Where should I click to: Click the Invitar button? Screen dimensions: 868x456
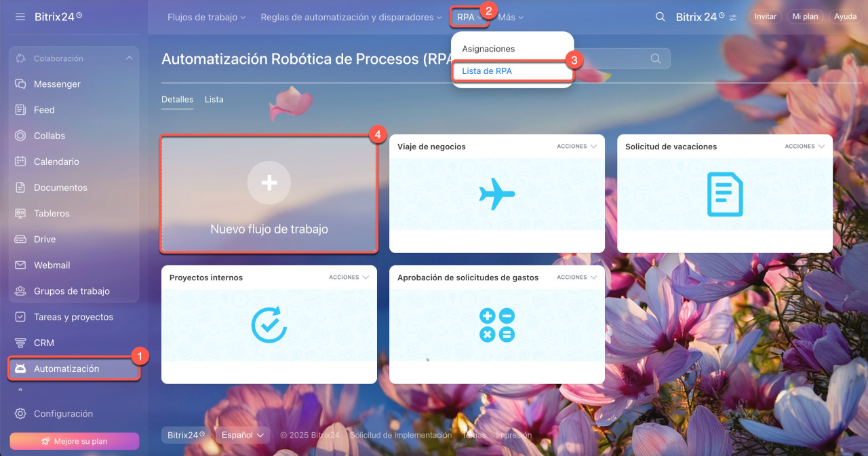[x=766, y=17]
